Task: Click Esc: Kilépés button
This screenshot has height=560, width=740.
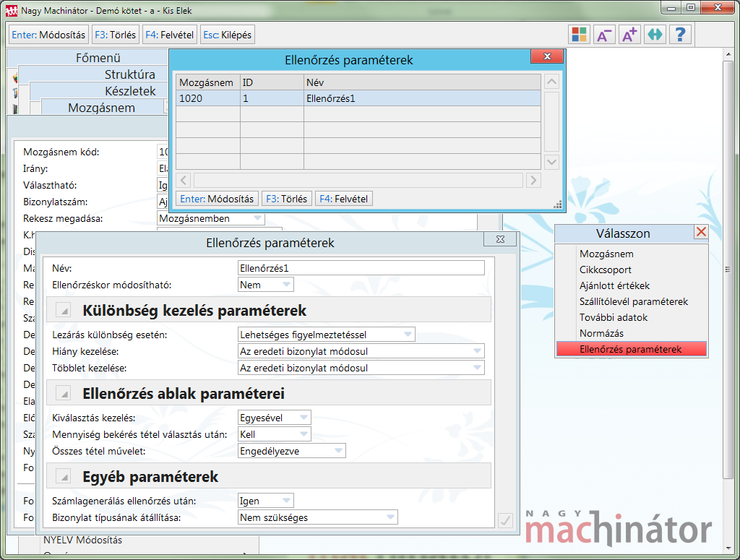Action: click(x=228, y=35)
